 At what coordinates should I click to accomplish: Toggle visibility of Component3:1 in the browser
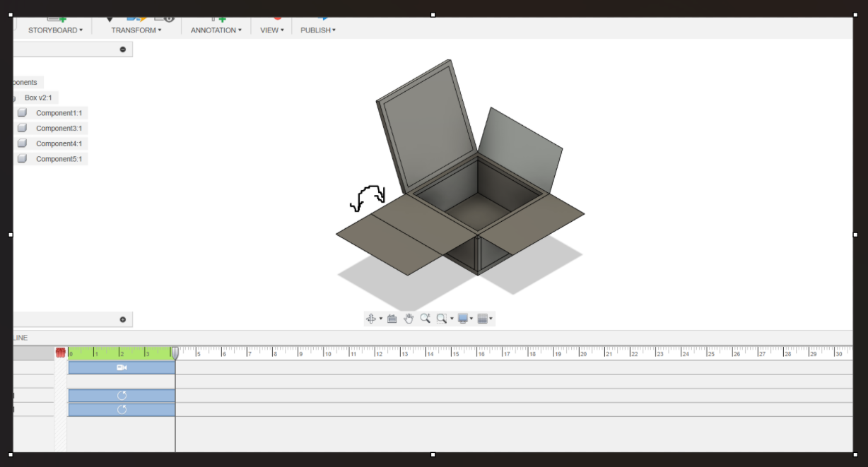[22, 128]
